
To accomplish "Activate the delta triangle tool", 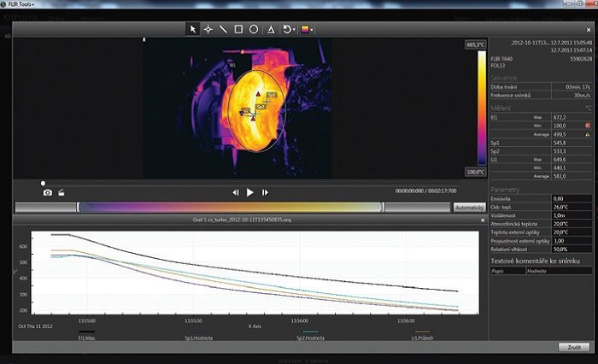I will pyautogui.click(x=271, y=29).
